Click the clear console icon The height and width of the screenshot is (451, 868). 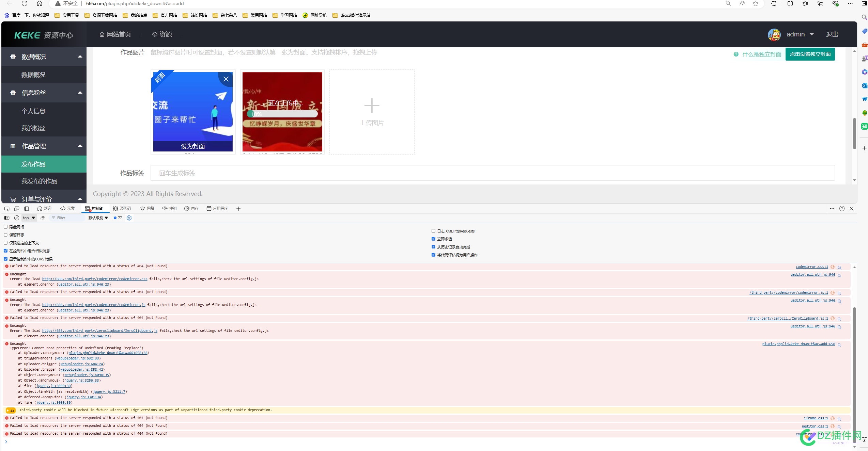17,218
